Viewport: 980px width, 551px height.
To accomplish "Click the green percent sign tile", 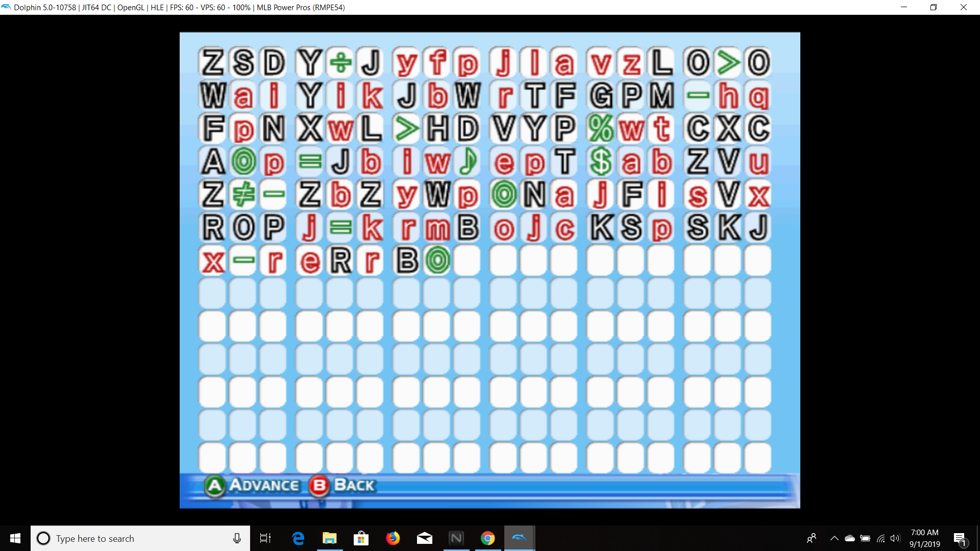I will [x=601, y=128].
